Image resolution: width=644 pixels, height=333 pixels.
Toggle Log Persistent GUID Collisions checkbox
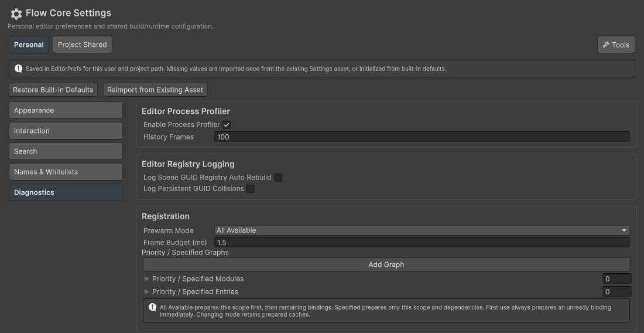[251, 189]
